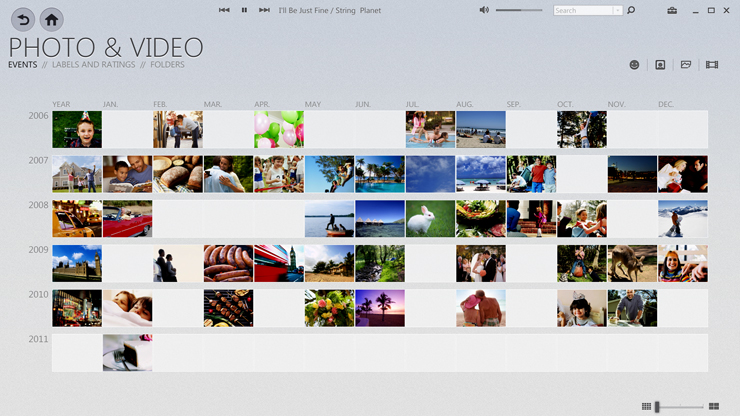
Task: Mute the volume speaker icon
Action: [x=484, y=10]
